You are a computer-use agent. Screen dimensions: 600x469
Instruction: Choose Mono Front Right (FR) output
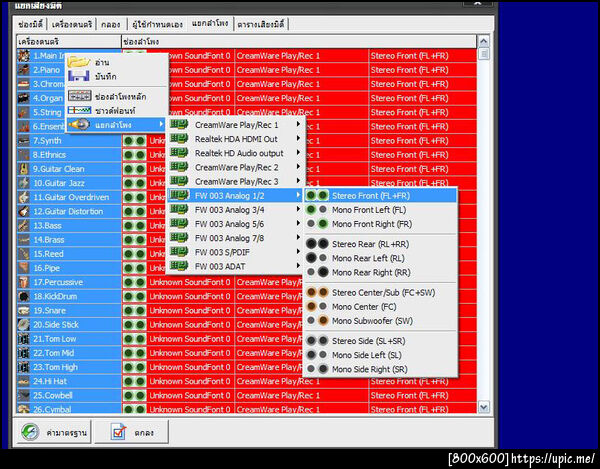381,224
